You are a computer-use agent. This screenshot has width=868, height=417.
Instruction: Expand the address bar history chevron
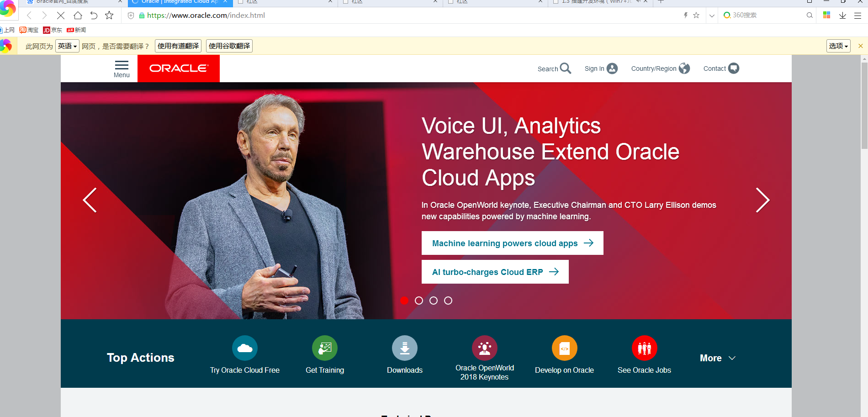tap(712, 16)
